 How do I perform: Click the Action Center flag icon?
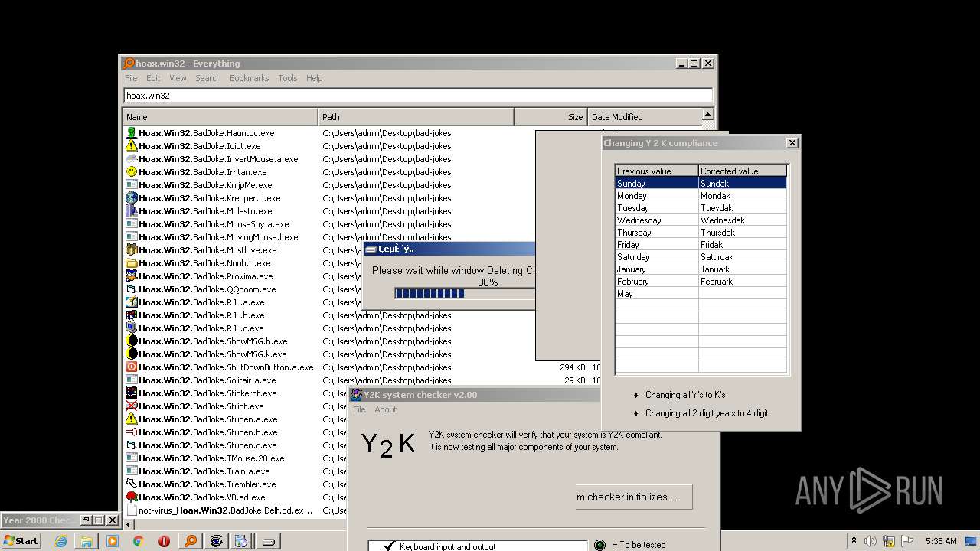[906, 541]
